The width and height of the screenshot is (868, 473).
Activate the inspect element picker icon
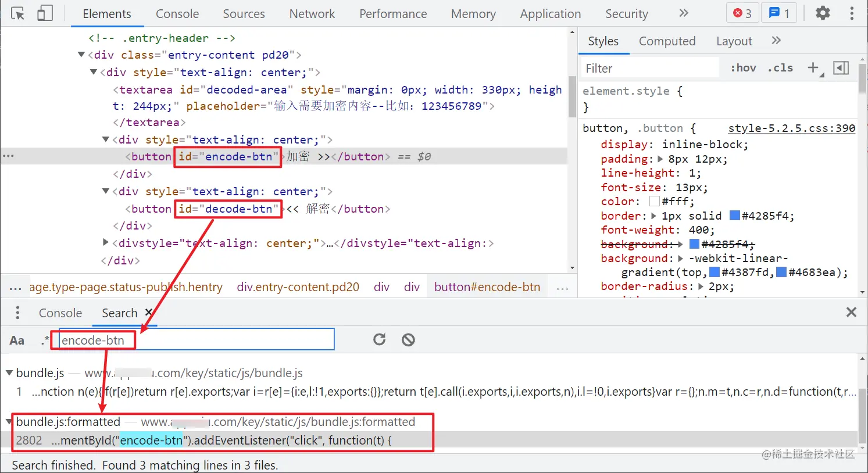pos(17,13)
